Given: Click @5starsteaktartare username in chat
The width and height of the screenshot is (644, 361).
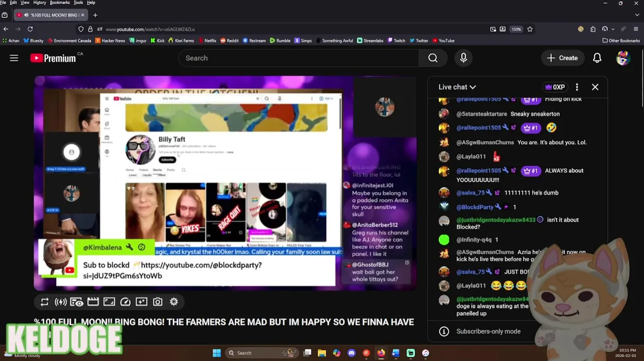Looking at the screenshot, I should (481, 114).
